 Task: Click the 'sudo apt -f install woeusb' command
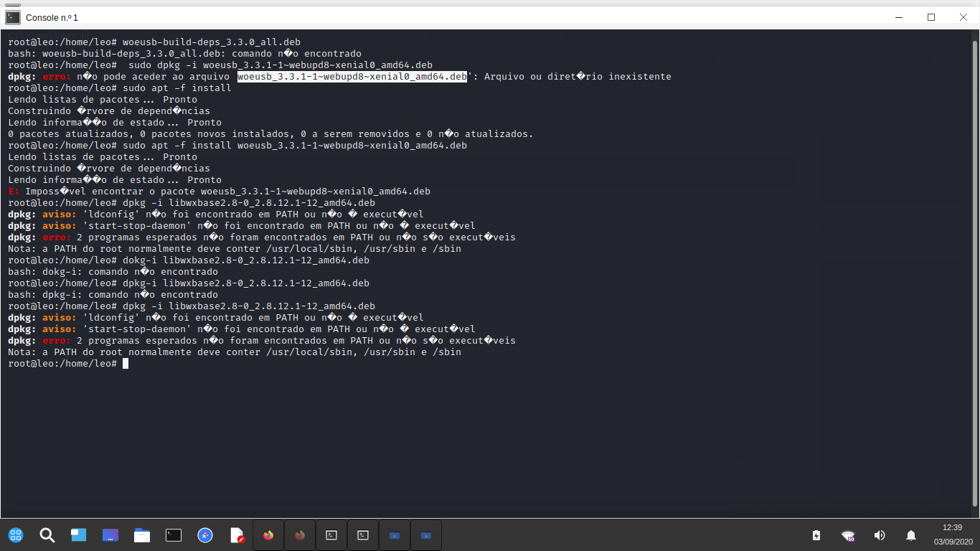[x=237, y=146]
